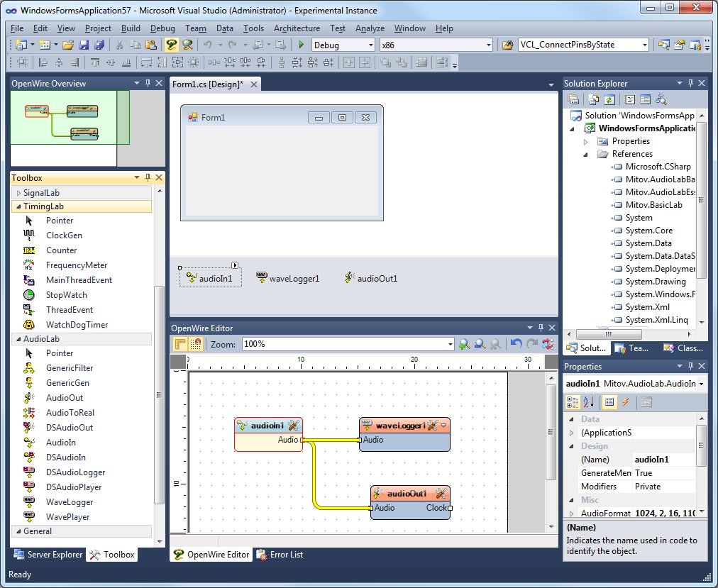
Task: Open the Architecture menu
Action: pos(297,28)
